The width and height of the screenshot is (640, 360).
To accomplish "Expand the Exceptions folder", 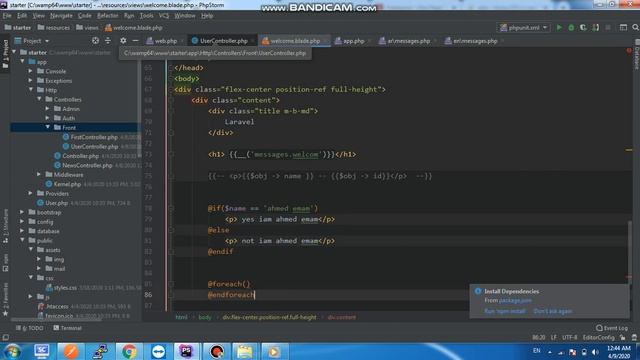I will (31, 80).
